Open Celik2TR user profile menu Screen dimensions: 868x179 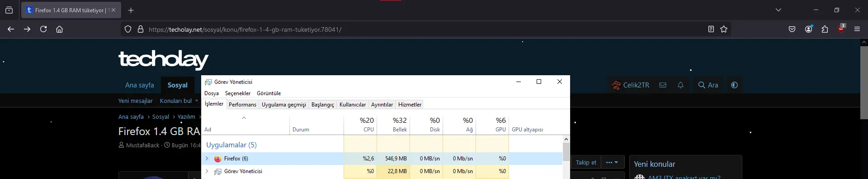[x=630, y=85]
